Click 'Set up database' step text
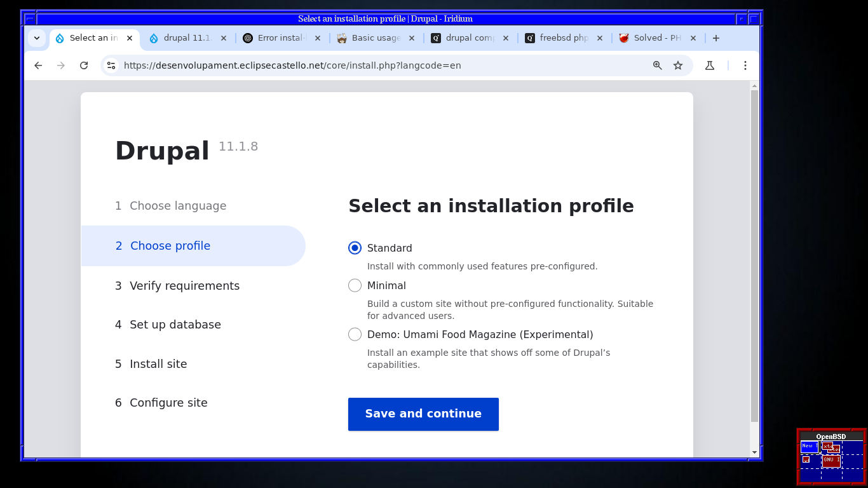The height and width of the screenshot is (488, 868). pyautogui.click(x=175, y=325)
